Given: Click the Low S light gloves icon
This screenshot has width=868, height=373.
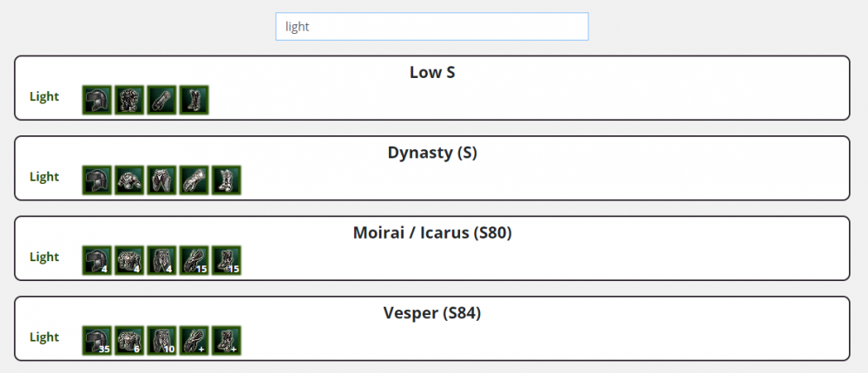Looking at the screenshot, I should [161, 100].
